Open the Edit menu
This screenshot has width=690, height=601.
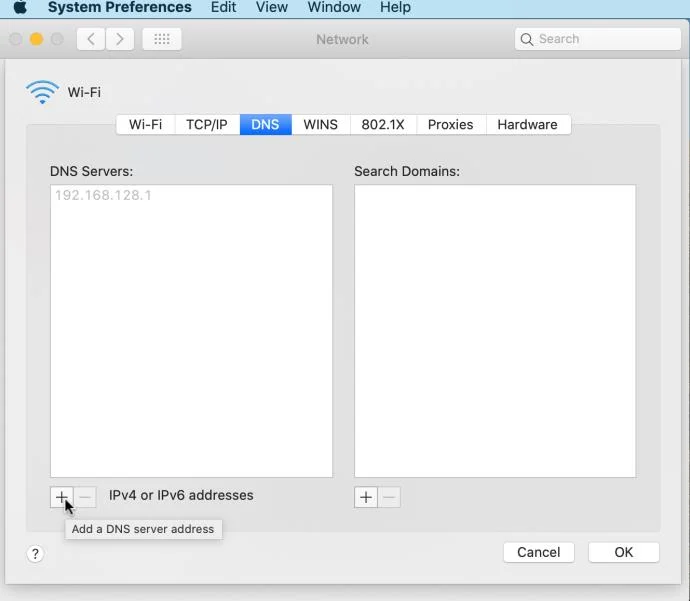[224, 7]
